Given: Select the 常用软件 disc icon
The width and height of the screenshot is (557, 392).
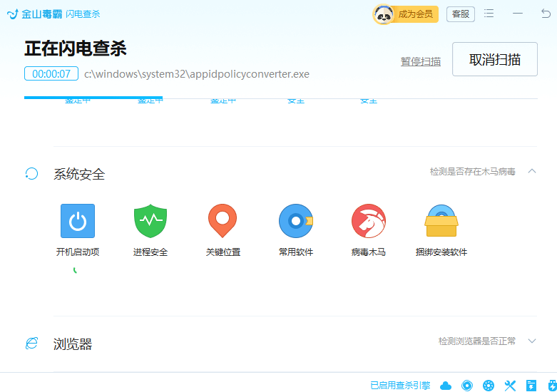Looking at the screenshot, I should point(296,221).
